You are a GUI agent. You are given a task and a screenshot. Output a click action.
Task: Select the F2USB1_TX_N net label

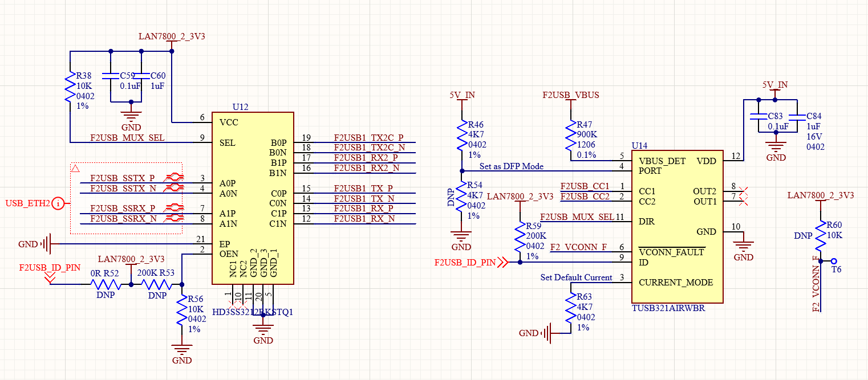364,198
